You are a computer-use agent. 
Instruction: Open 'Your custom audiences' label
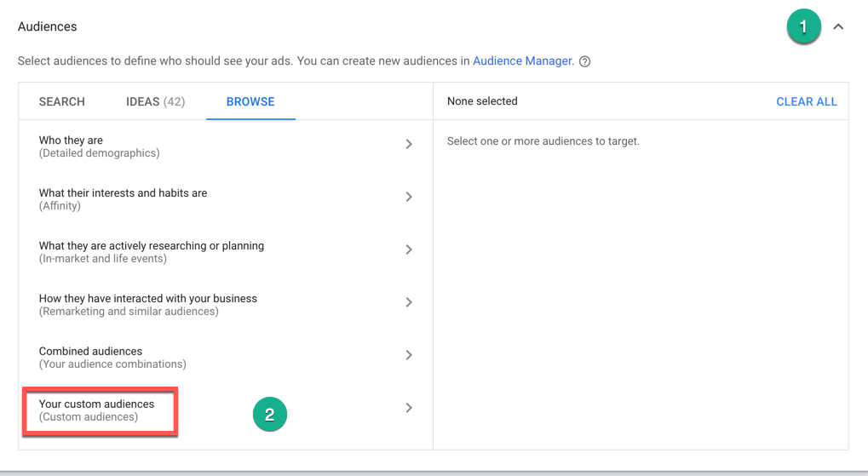(96, 404)
